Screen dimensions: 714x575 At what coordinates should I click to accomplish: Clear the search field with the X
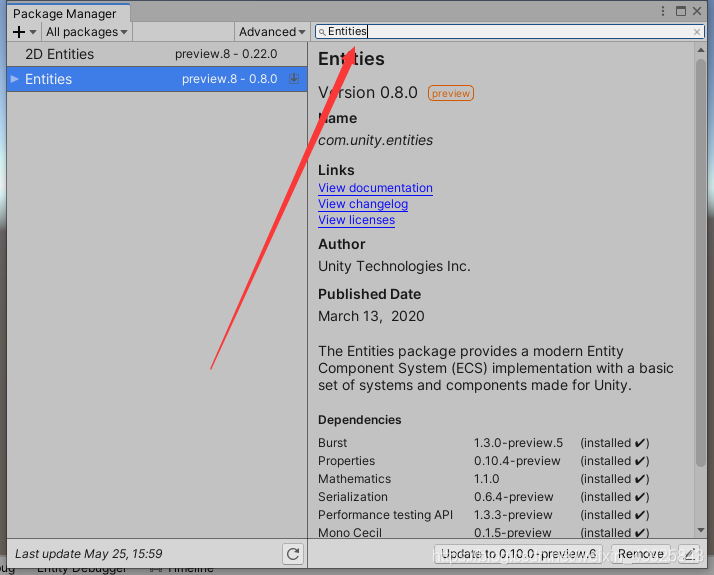pos(697,32)
